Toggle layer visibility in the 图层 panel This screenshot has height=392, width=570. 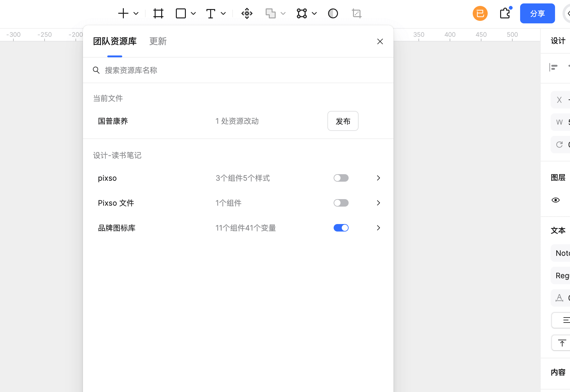coord(556,200)
